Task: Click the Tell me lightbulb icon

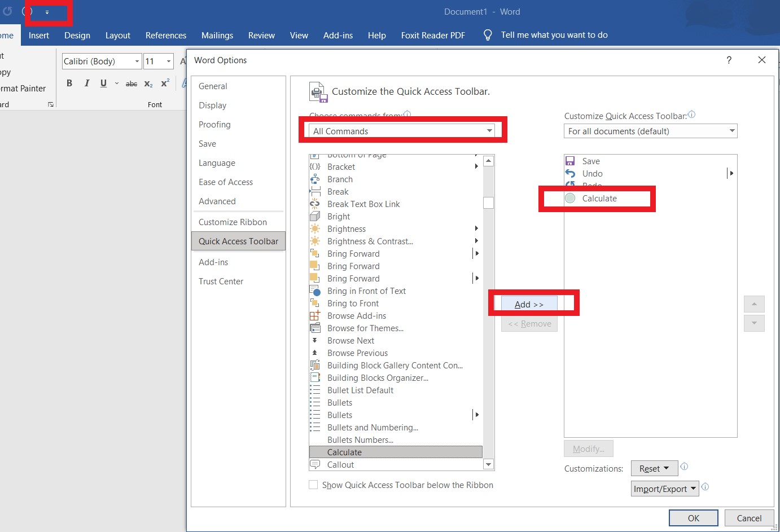Action: [488, 35]
